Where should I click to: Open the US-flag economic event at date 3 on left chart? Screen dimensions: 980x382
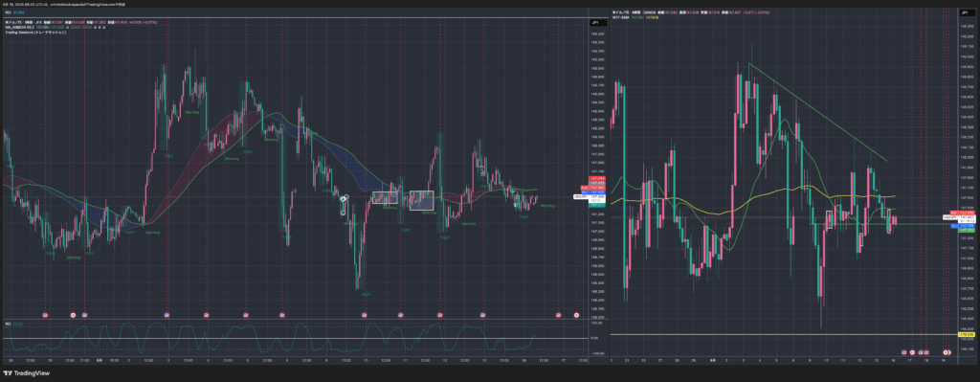[x=167, y=314]
